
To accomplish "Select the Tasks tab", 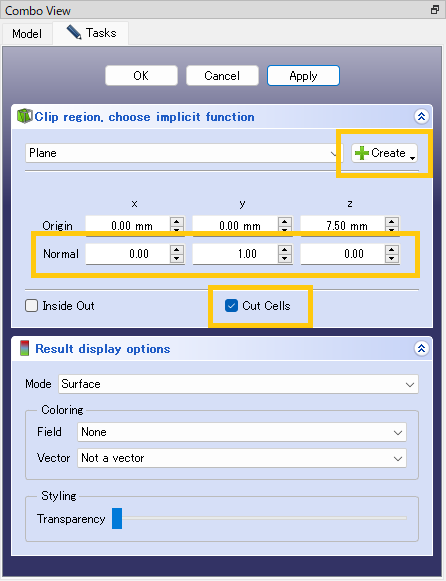I will pos(91,33).
